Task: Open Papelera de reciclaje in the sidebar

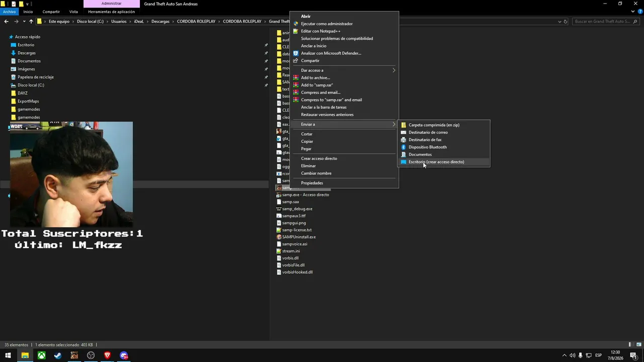Action: 35,77
